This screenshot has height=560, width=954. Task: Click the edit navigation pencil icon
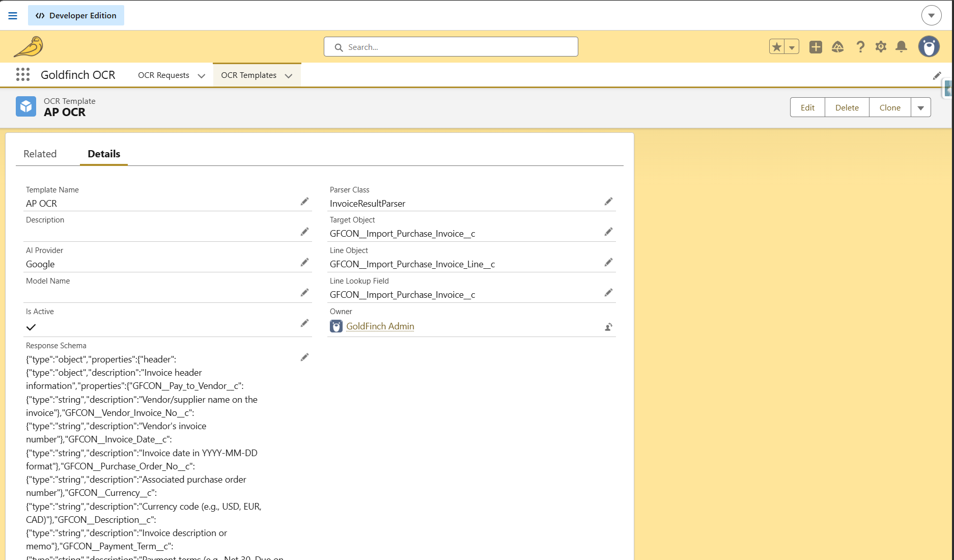pyautogui.click(x=937, y=75)
